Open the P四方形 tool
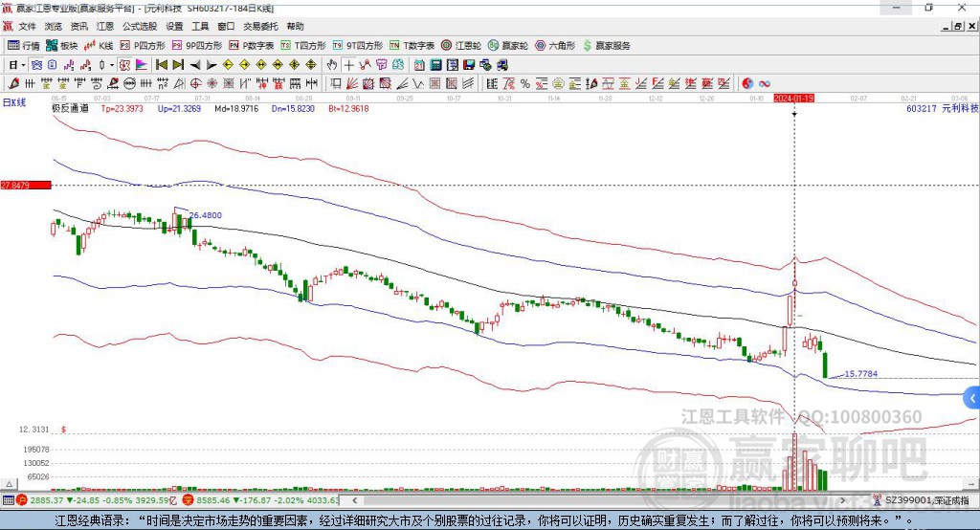Viewport: 980px width, 530px height. (x=143, y=46)
